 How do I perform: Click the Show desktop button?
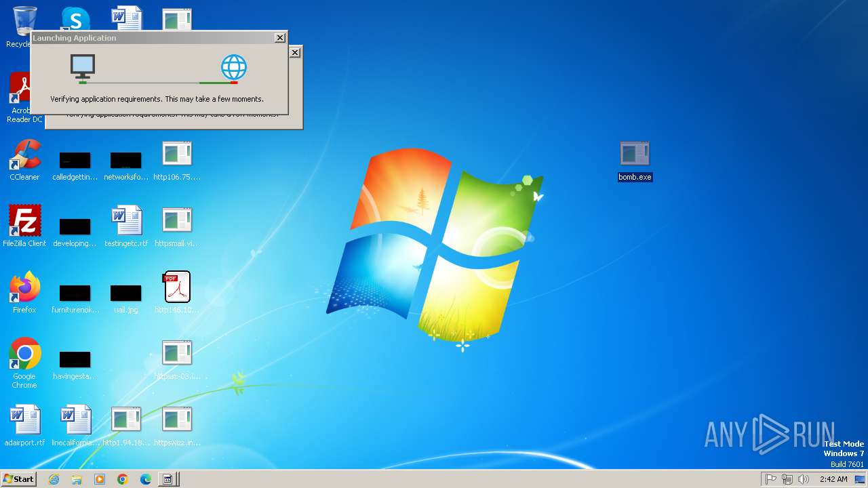(861, 479)
